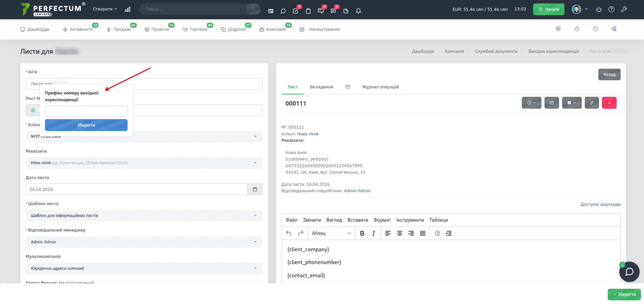Open the Таблиця editor menu
The height and width of the screenshot is (304, 644).
click(x=439, y=220)
